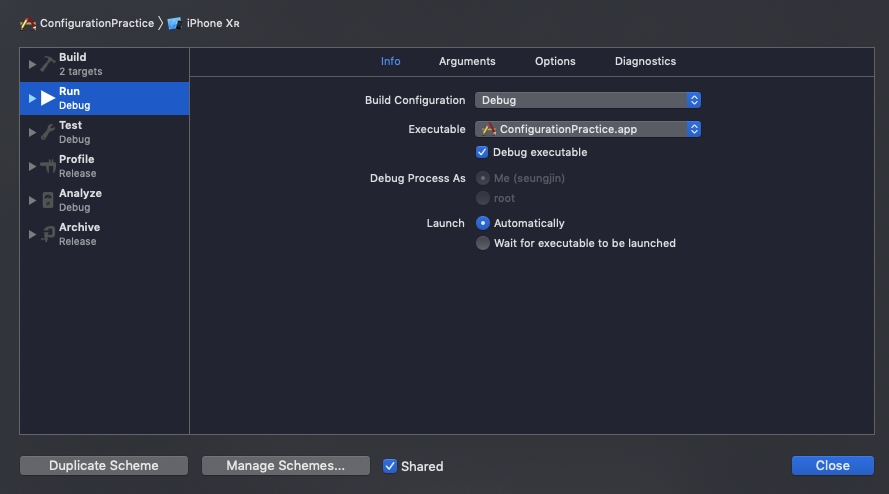The width and height of the screenshot is (889, 494).
Task: Select Wait for executable to be launched
Action: 482,243
